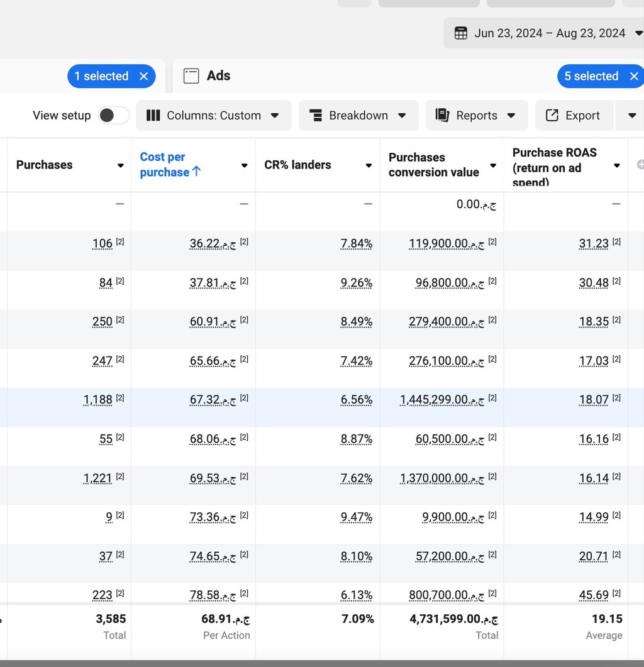Clear the 5 selected ads filter
Image resolution: width=644 pixels, height=667 pixels.
[x=634, y=76]
